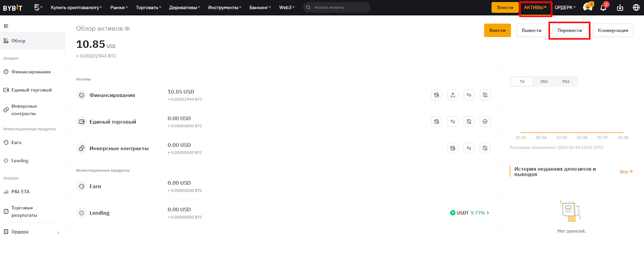Screen dimensions: 644x272
Task: Expand the Банкинг menu
Action: [260, 8]
